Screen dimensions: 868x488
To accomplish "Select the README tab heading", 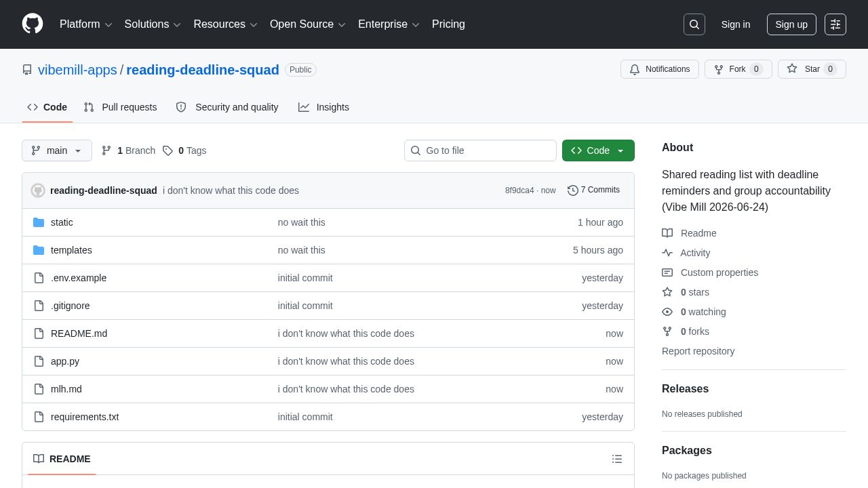I will pyautogui.click(x=62, y=459).
